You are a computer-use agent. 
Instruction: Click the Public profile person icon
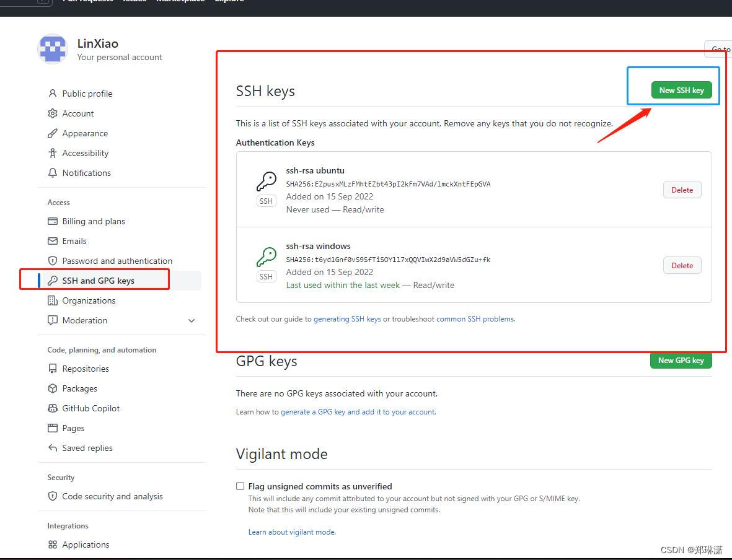(x=53, y=94)
